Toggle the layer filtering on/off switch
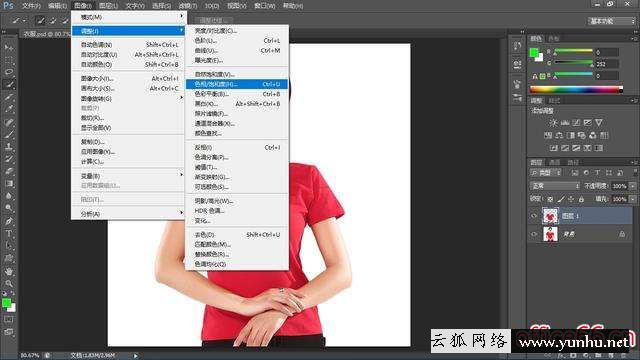This screenshot has width=640, height=360. pyautogui.click(x=635, y=173)
